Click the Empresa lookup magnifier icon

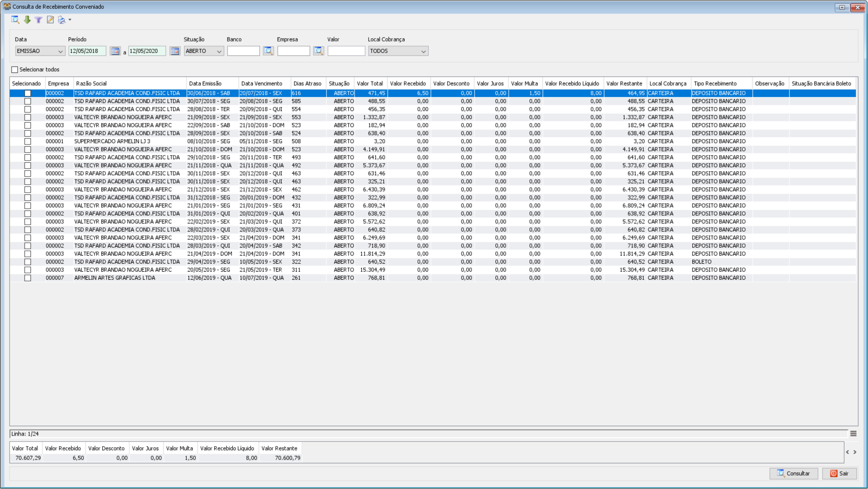coord(318,51)
